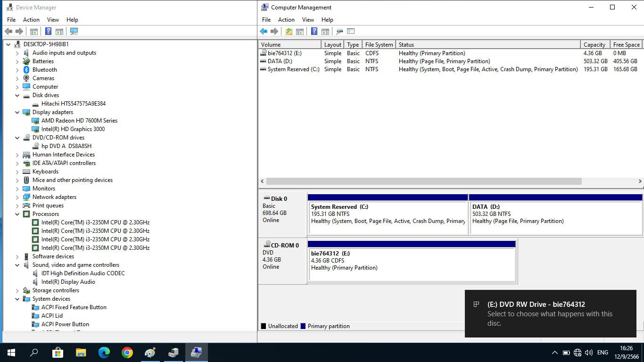644x362 pixels.
Task: Click Back arrow in Computer Management toolbar
Action: coord(264,32)
